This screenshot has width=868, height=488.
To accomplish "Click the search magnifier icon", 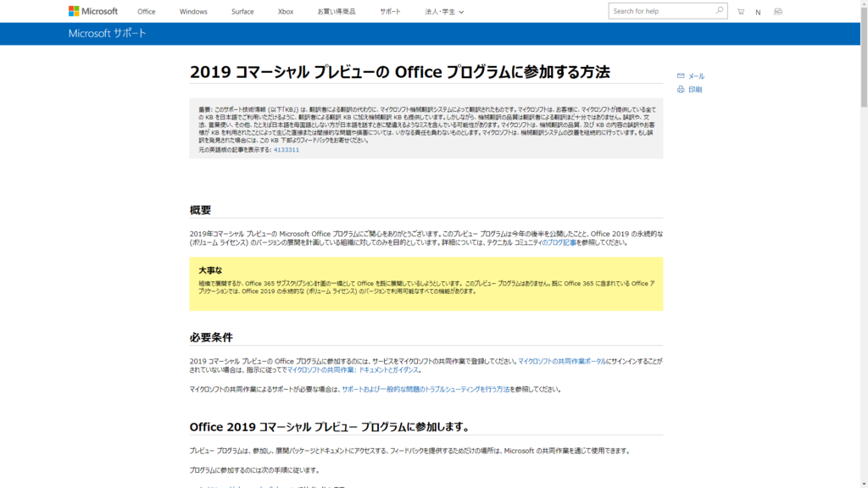I will pyautogui.click(x=719, y=10).
